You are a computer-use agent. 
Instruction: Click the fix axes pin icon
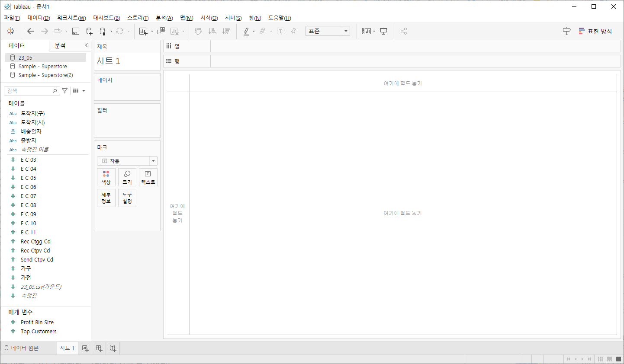click(293, 31)
